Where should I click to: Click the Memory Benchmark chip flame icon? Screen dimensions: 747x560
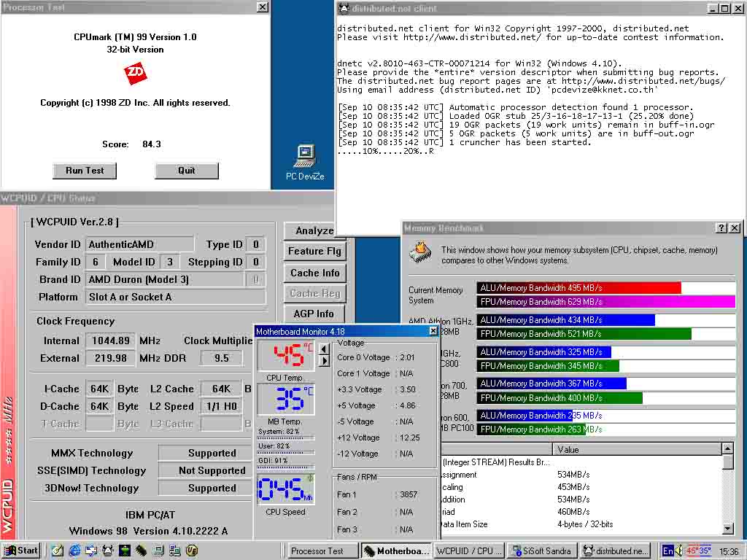(x=420, y=253)
